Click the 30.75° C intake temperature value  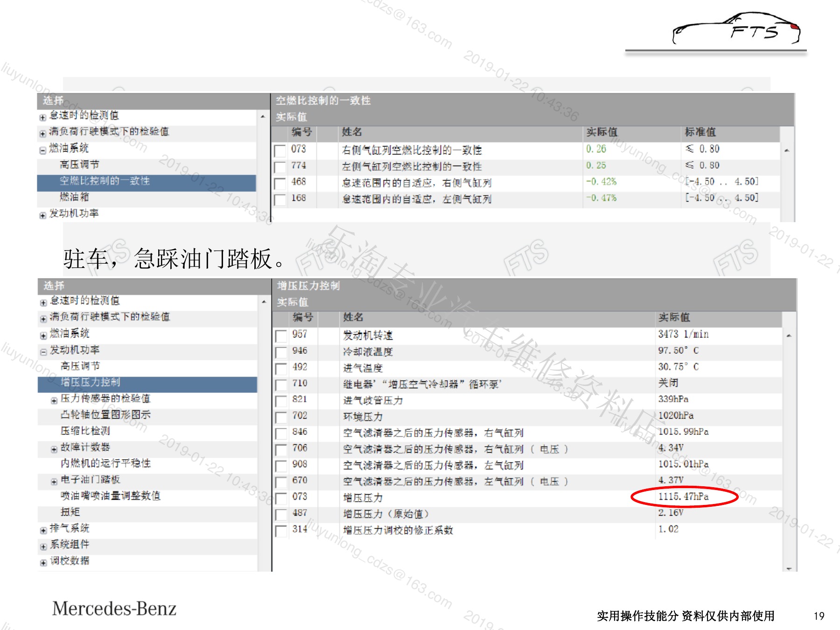(x=679, y=367)
